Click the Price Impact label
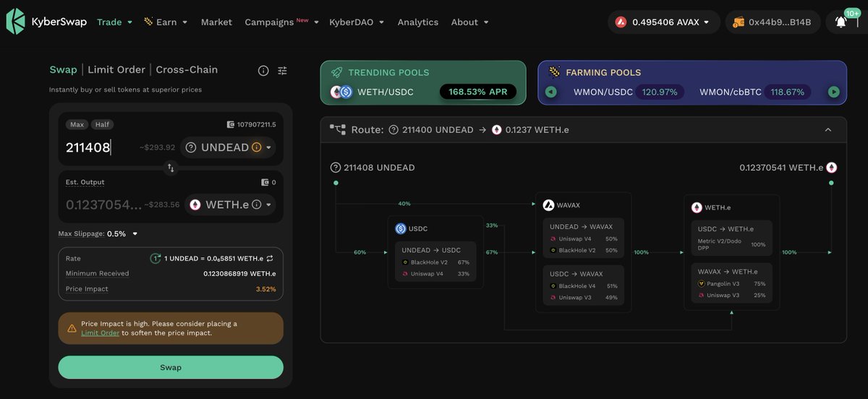868x399 pixels. coord(87,288)
